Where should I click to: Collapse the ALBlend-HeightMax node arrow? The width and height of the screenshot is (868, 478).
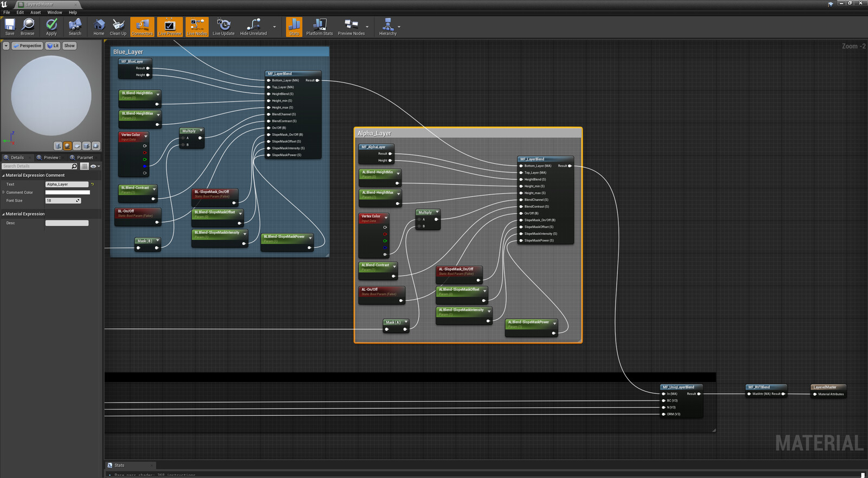[x=398, y=193]
